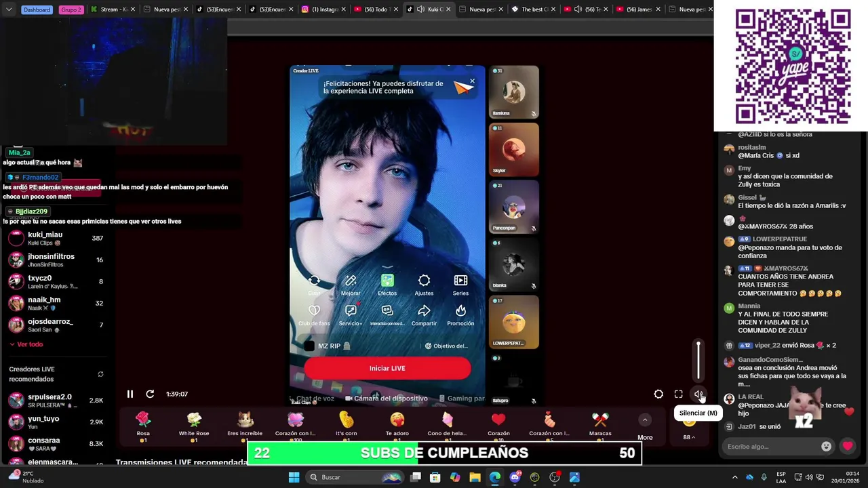Click the Iniciar LIVE button
This screenshot has width=868, height=488.
(x=387, y=368)
